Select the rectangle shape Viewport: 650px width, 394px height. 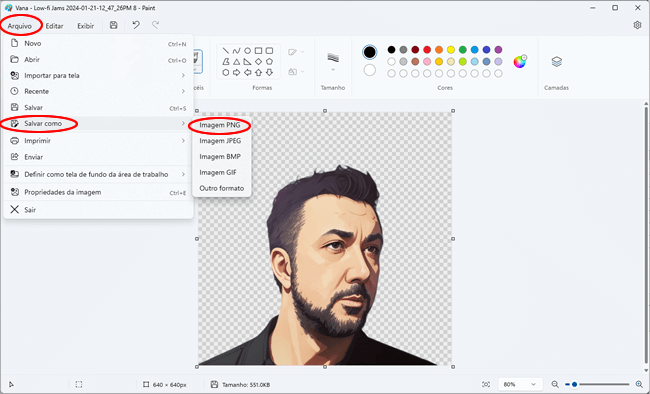pos(258,51)
